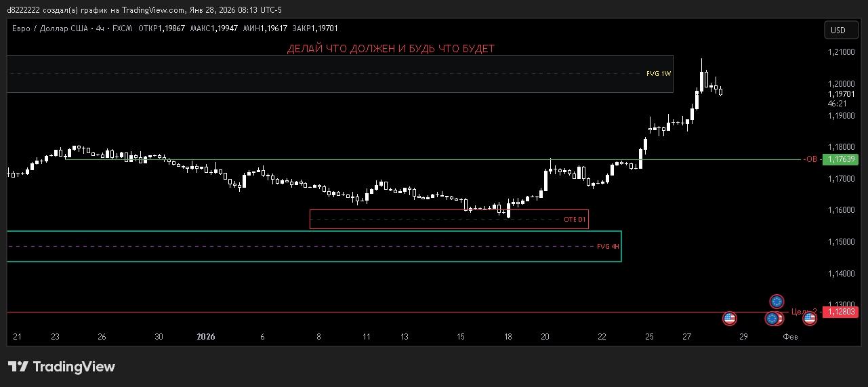Select the red 1,12803 target price label
Viewport: 868px width, 387px height.
[x=840, y=312]
